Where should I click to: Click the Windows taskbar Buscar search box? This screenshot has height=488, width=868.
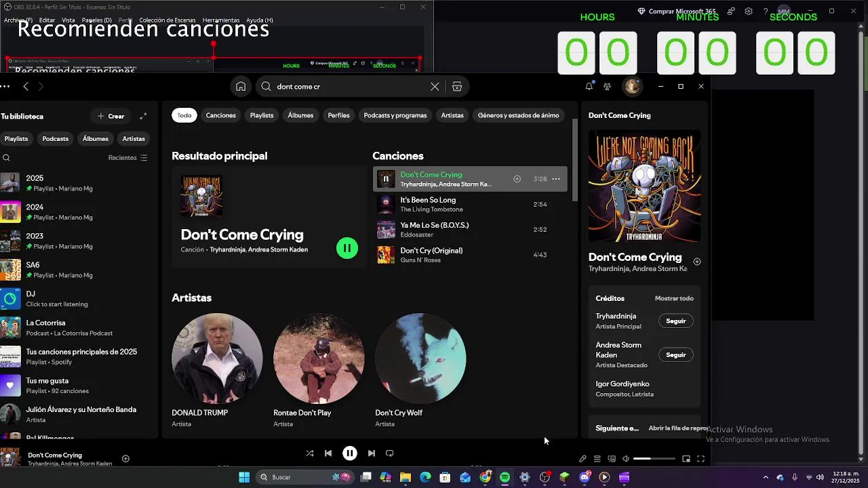[x=305, y=477]
